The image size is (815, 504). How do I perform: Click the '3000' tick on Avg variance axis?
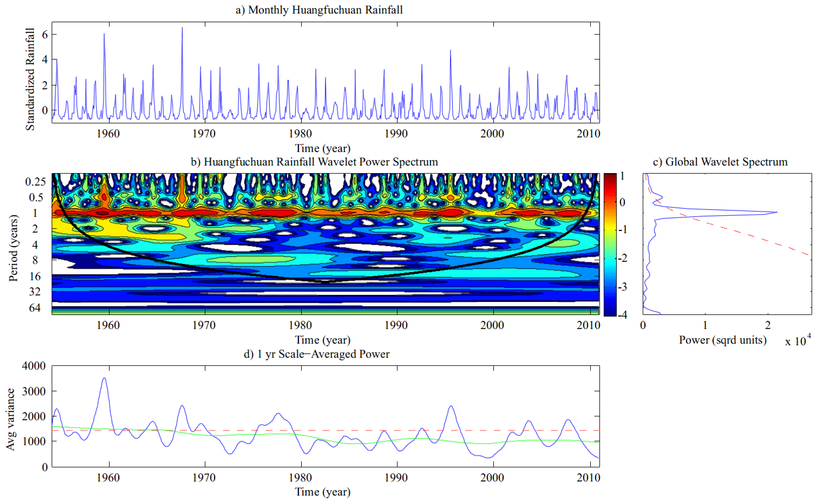(x=34, y=391)
